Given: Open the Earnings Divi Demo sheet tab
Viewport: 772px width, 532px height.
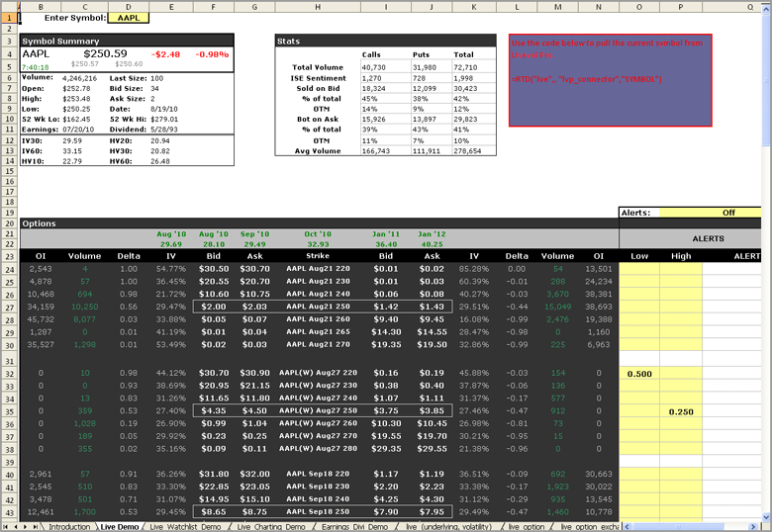Looking at the screenshot, I should tap(354, 527).
